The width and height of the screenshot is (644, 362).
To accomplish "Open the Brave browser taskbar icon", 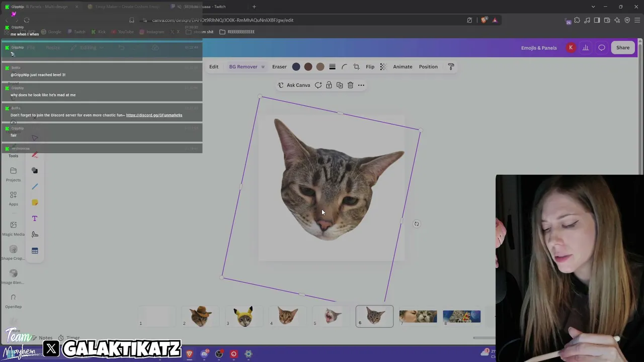I will point(189,354).
